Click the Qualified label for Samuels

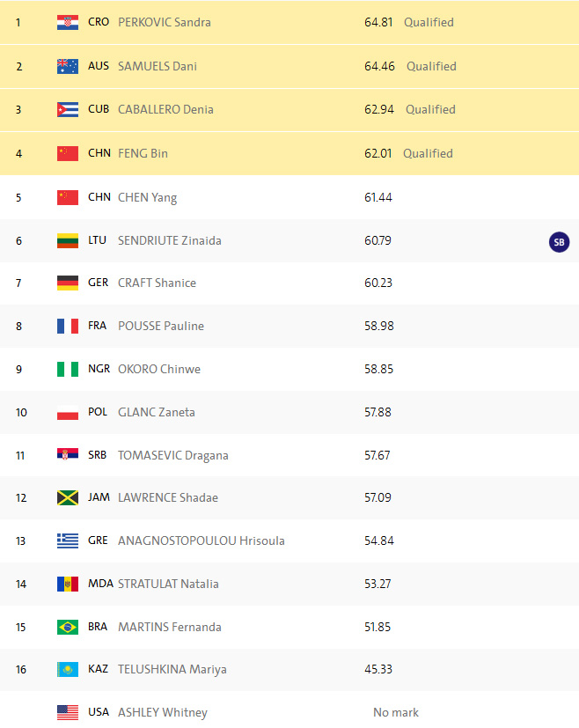coord(431,66)
